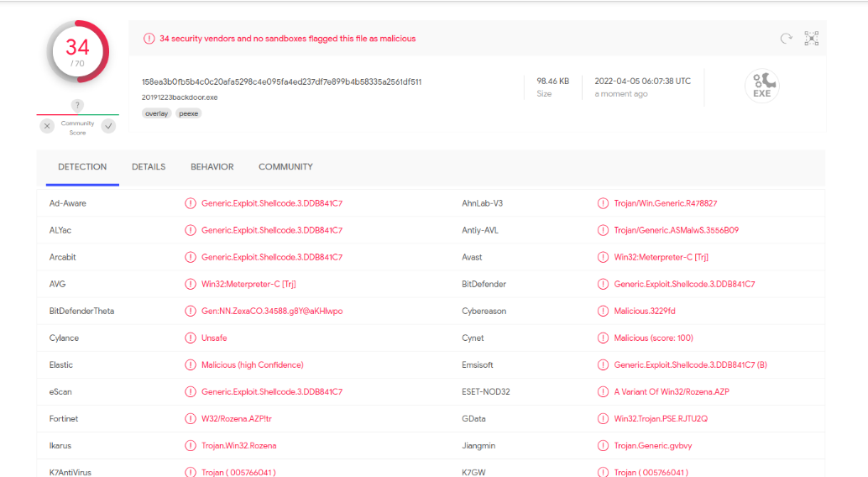The height and width of the screenshot is (477, 868).
Task: Open the similarity graph icon
Action: click(x=812, y=39)
